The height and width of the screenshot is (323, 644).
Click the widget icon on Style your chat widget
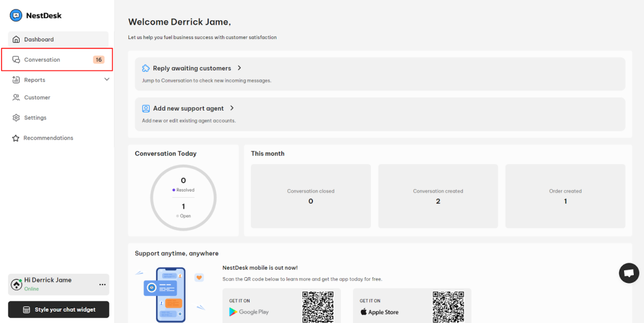pyautogui.click(x=26, y=310)
